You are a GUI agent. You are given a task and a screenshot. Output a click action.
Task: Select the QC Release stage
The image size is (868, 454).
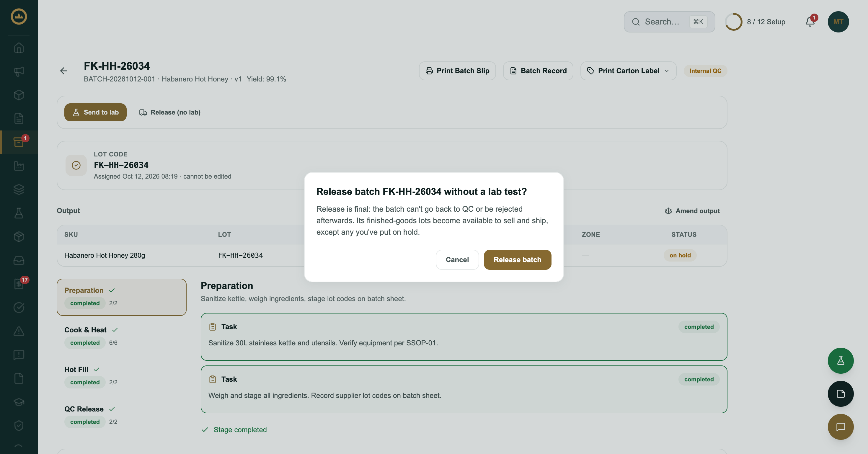click(x=121, y=415)
